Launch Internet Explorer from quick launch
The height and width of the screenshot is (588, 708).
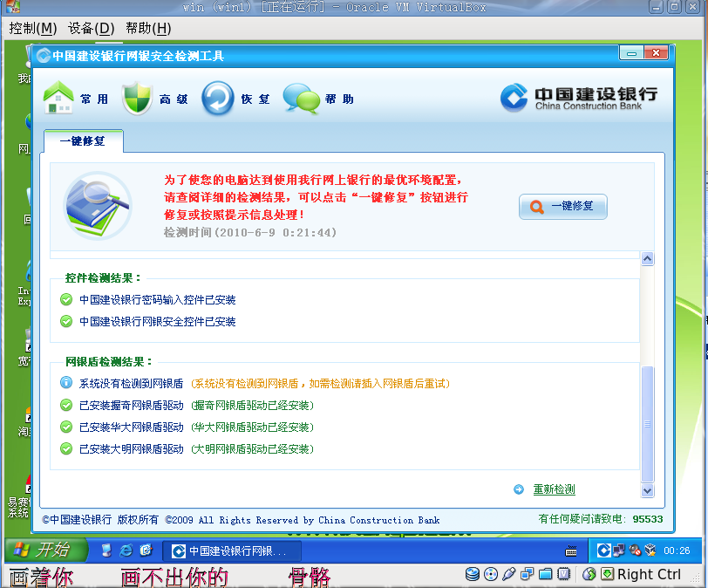coord(126,550)
